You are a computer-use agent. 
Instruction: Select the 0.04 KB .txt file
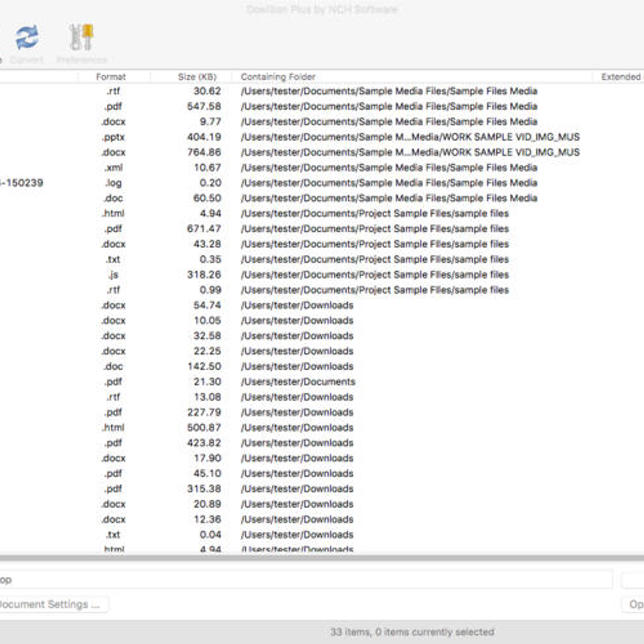(x=322, y=535)
